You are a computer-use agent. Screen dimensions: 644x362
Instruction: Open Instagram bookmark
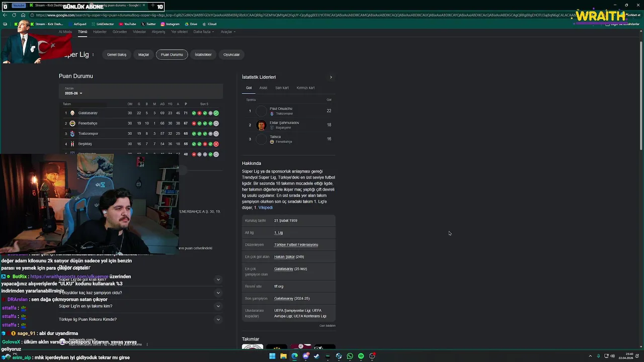pyautogui.click(x=170, y=24)
